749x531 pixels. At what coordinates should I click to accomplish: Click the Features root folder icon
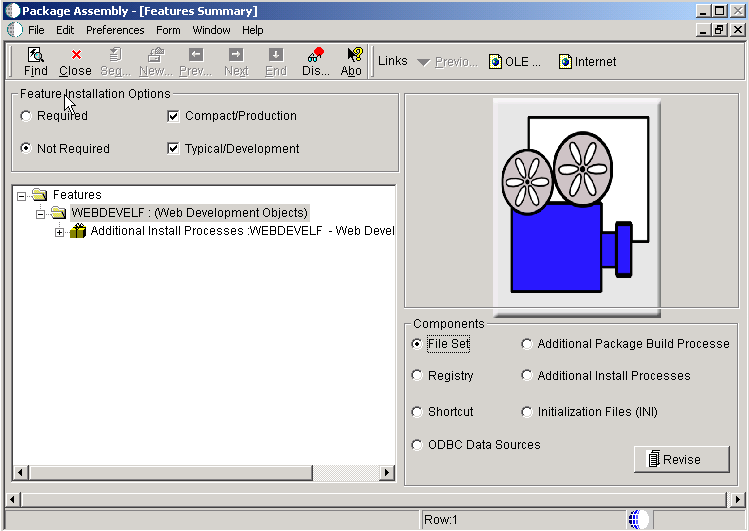click(x=39, y=194)
